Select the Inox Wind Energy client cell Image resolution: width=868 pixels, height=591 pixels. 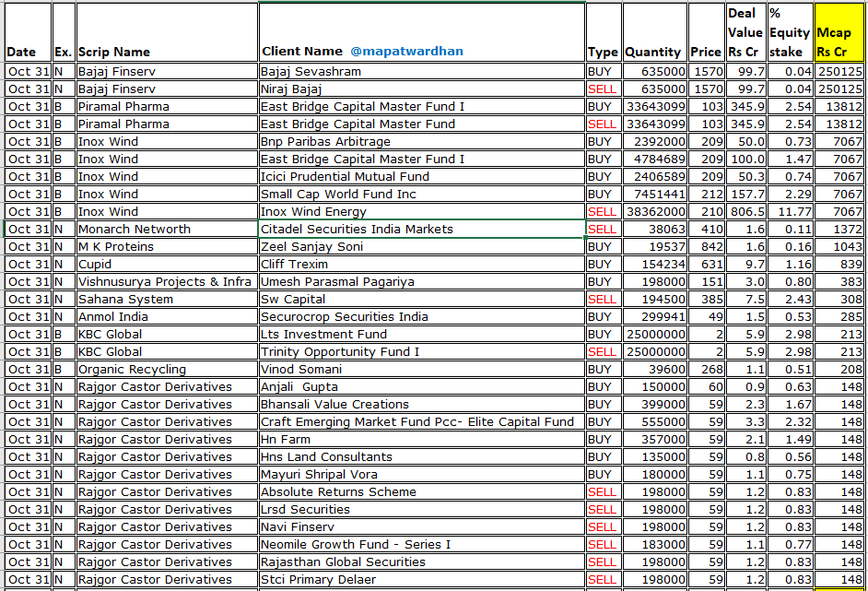coord(422,211)
